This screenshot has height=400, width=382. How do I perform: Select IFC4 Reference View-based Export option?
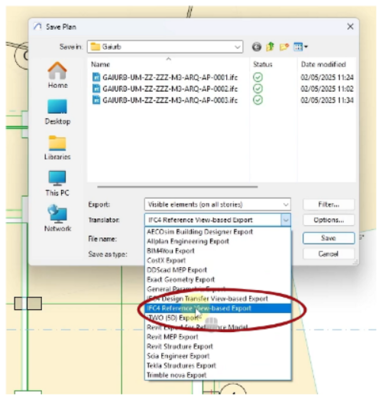click(x=218, y=308)
